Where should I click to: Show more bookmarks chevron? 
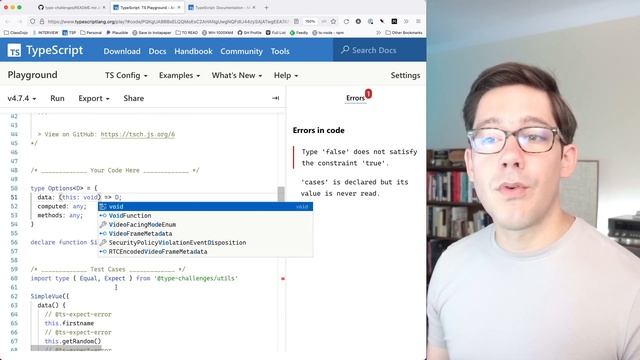point(378,32)
